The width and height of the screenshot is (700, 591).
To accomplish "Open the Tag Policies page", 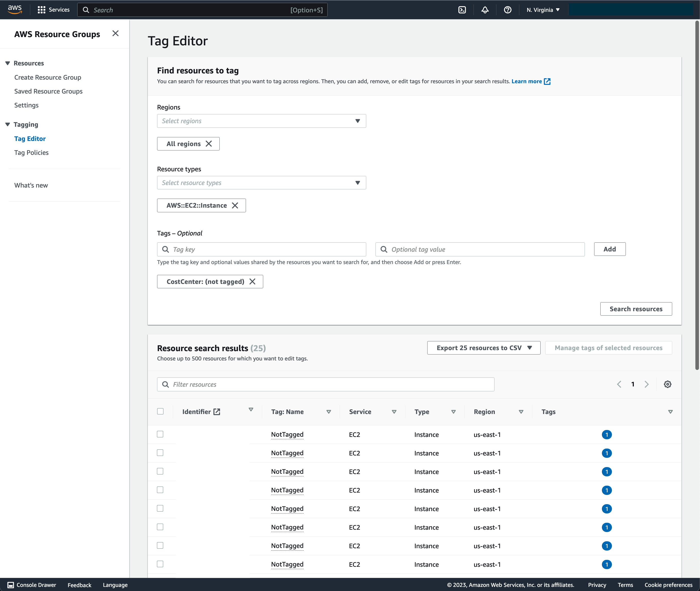I will 31,153.
